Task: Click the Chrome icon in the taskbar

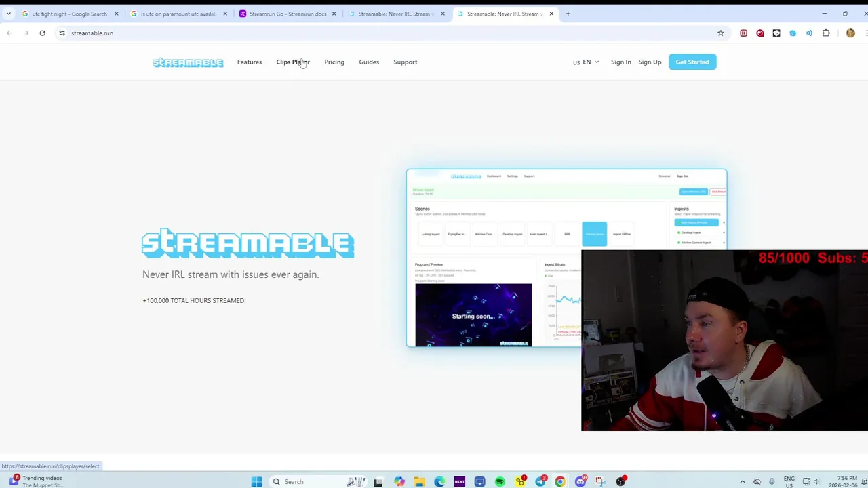Action: (560, 481)
